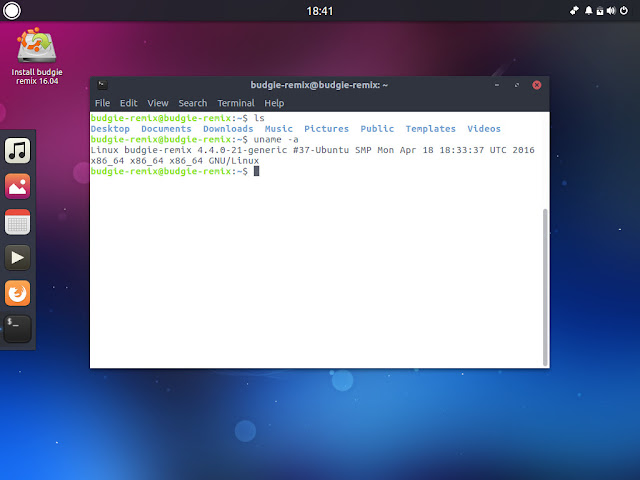This screenshot has width=640, height=480.
Task: Open the Budgie menu circle icon
Action: pos(11,11)
